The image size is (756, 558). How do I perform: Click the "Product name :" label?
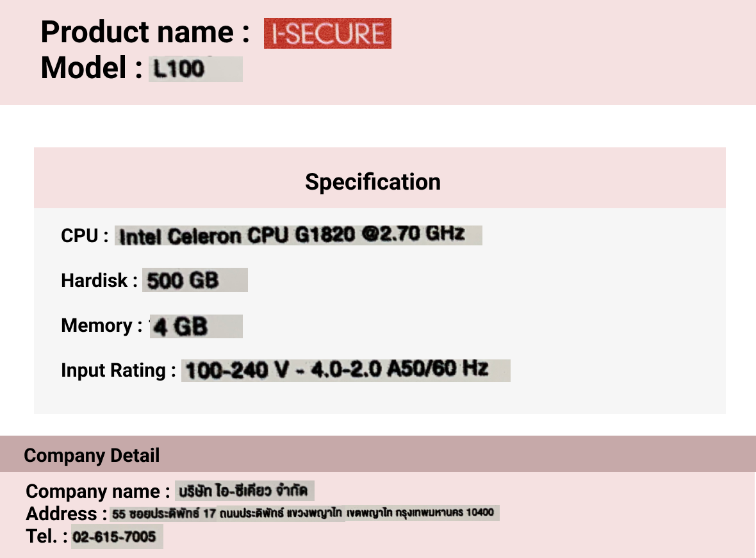145,32
